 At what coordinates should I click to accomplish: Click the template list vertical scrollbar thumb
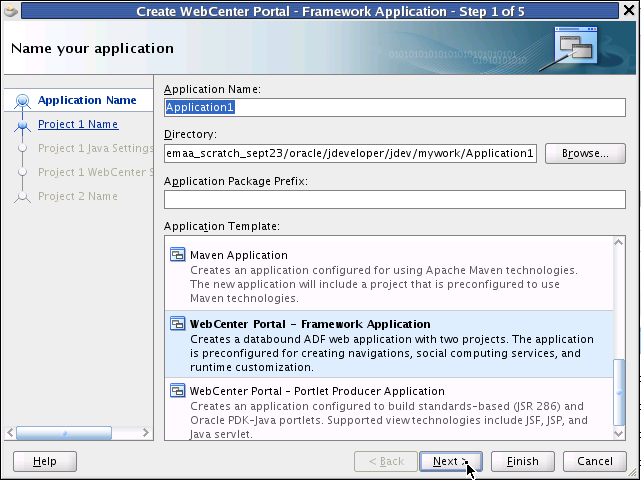[619, 393]
